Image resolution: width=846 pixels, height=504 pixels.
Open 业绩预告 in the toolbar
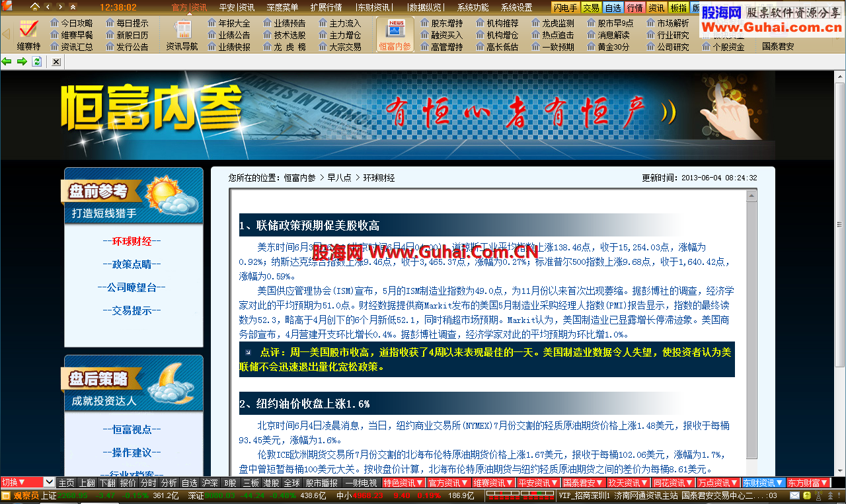pyautogui.click(x=284, y=23)
